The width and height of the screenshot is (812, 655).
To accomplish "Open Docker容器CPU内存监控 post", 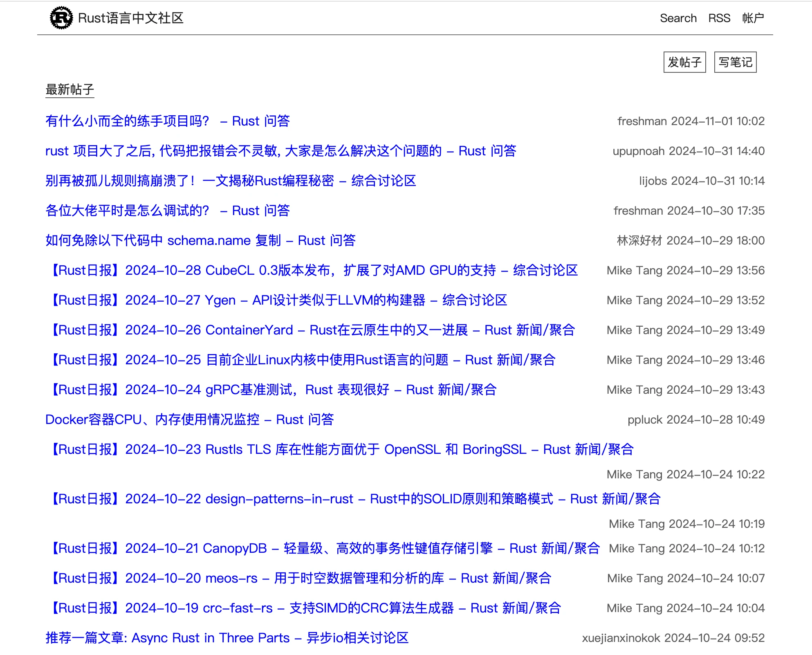I will [x=189, y=419].
